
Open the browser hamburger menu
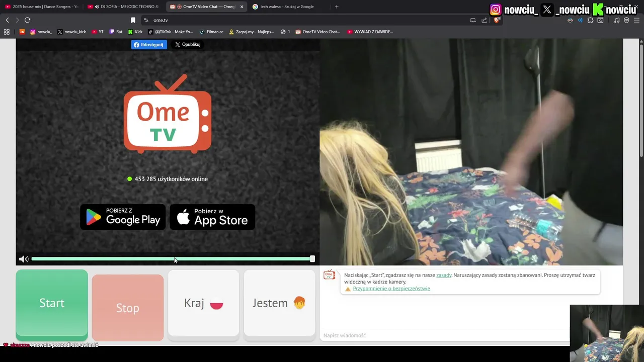click(x=636, y=20)
